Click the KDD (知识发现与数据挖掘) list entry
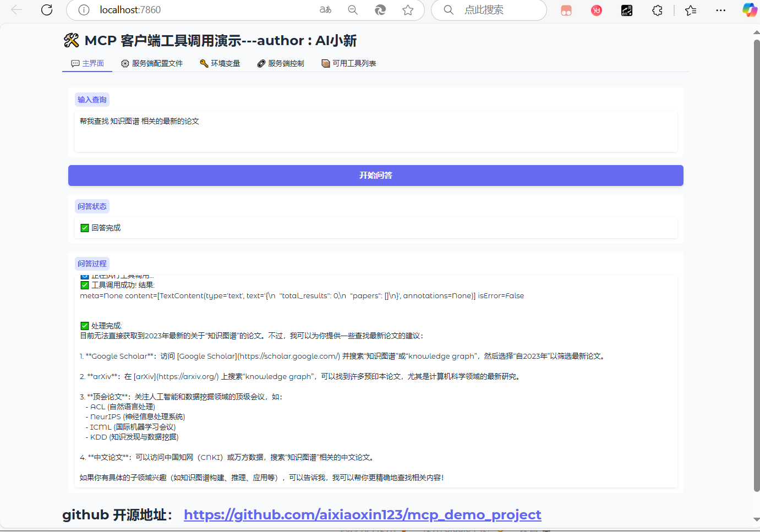The image size is (760, 532). pos(132,437)
